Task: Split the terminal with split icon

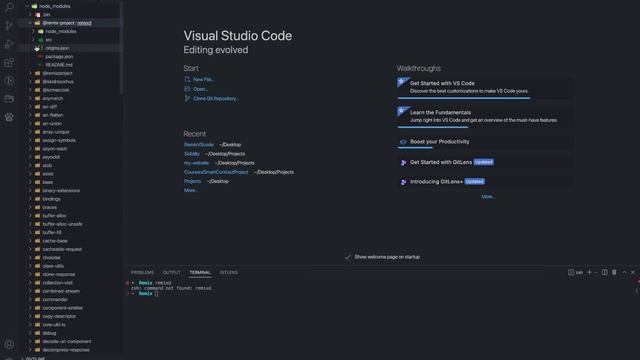Action: pos(604,272)
